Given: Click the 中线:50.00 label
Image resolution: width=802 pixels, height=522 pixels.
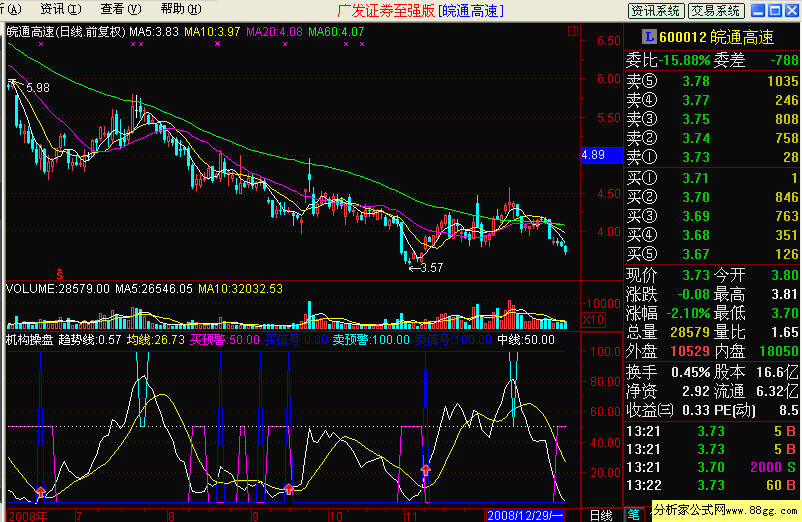Looking at the screenshot, I should [526, 339].
